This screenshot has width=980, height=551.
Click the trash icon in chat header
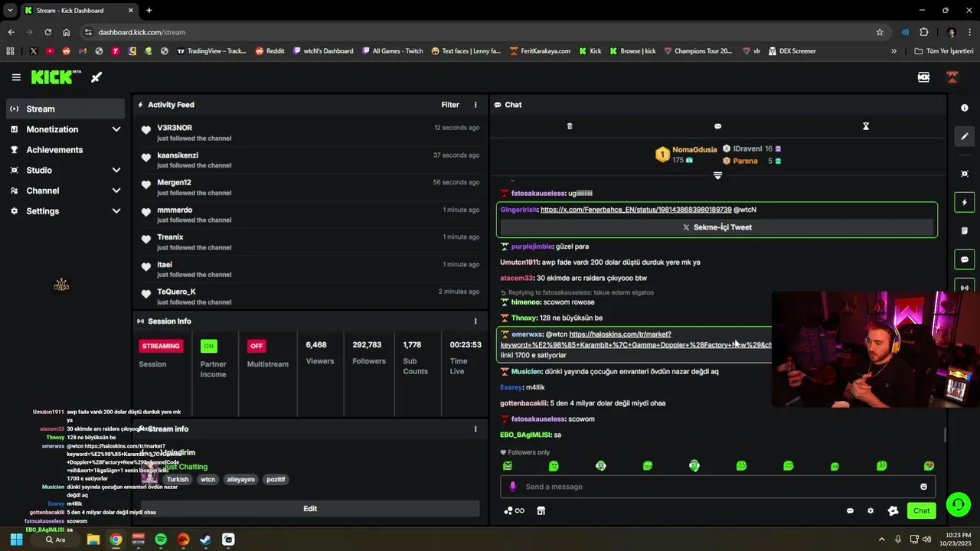[x=570, y=126]
